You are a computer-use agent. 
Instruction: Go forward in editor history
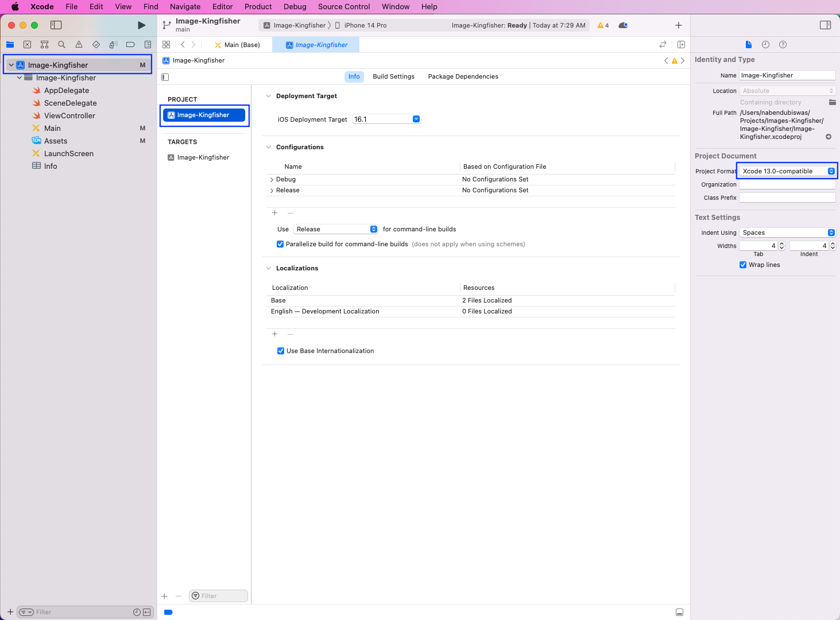(x=193, y=45)
